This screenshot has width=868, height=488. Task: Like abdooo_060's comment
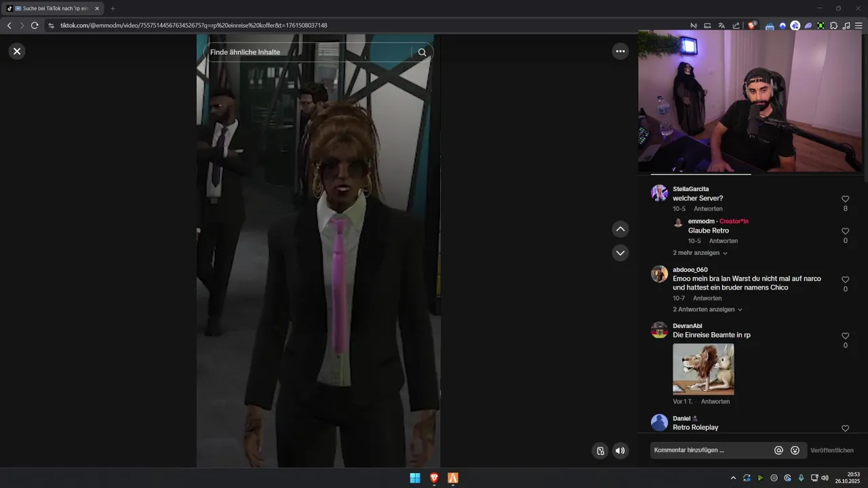coord(845,280)
